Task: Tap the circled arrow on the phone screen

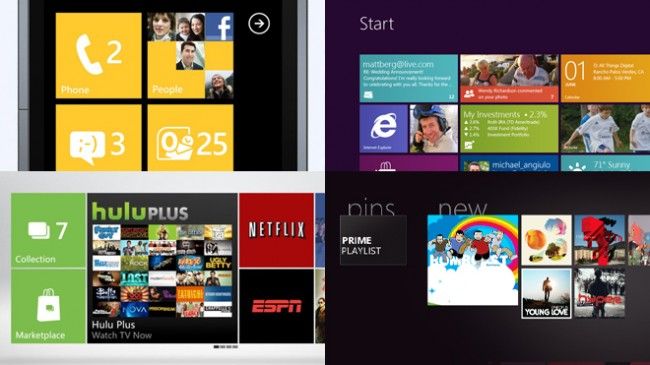Action: [259, 24]
